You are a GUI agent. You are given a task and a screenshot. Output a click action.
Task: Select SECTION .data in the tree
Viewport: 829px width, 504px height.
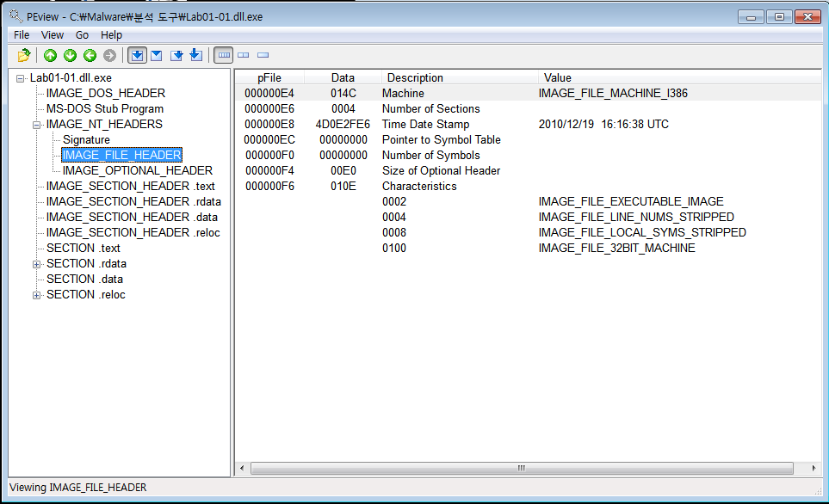[84, 279]
